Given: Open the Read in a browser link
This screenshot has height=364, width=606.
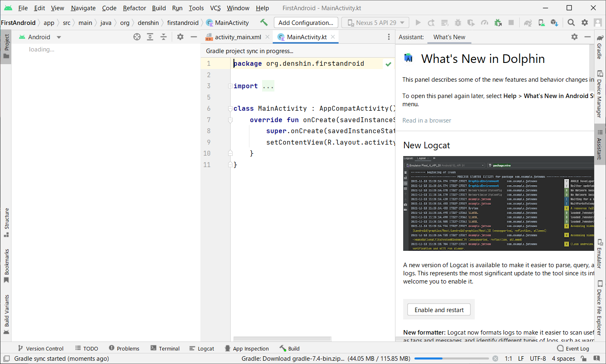Looking at the screenshot, I should coord(426,120).
